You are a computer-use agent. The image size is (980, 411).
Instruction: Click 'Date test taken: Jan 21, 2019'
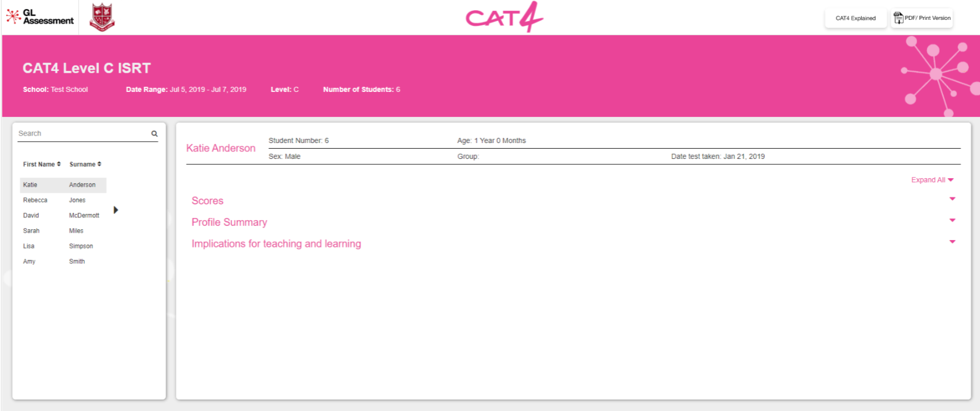[x=718, y=157]
